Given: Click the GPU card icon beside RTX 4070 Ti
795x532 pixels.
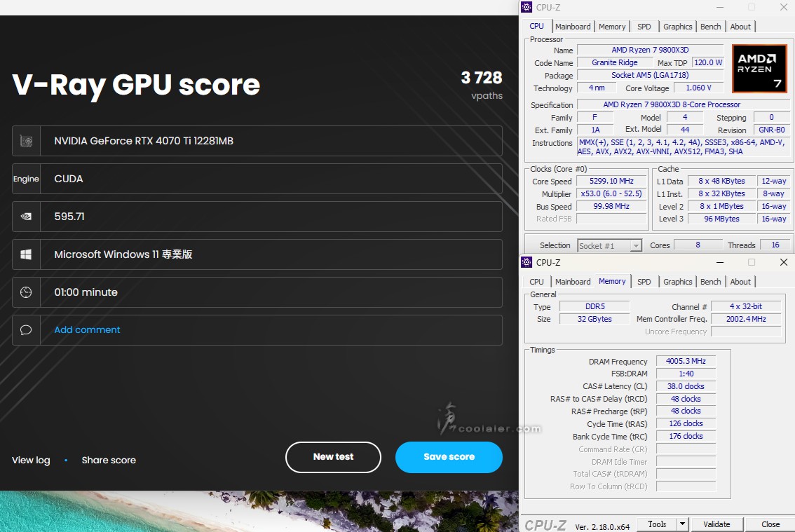Looking at the screenshot, I should 26,141.
